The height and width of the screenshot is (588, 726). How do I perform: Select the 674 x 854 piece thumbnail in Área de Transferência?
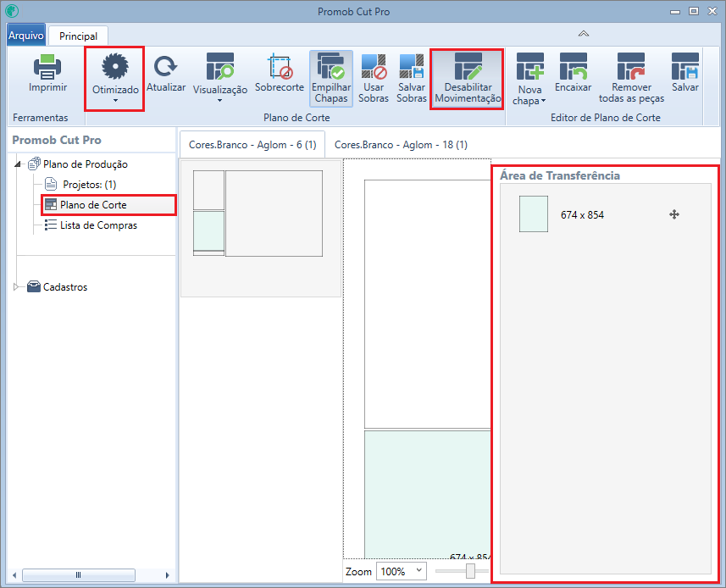click(x=534, y=214)
